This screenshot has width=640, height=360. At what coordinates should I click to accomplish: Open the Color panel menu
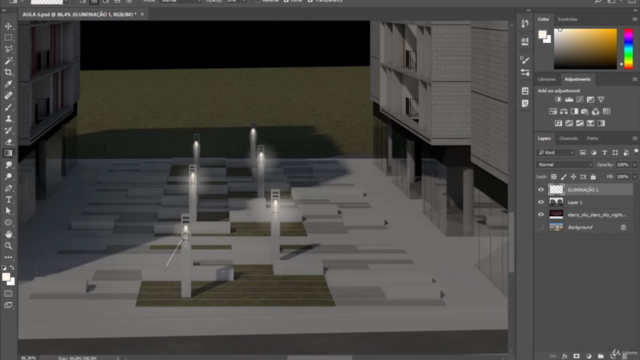point(635,19)
